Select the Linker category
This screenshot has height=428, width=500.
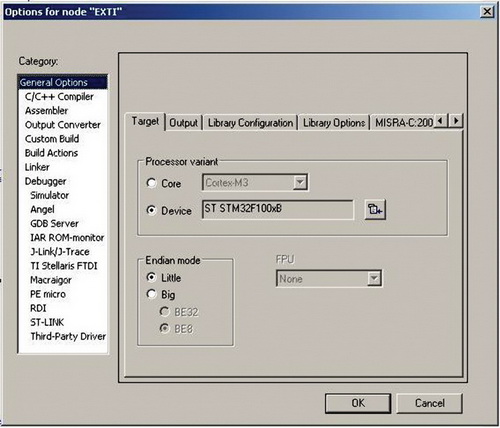pos(37,167)
